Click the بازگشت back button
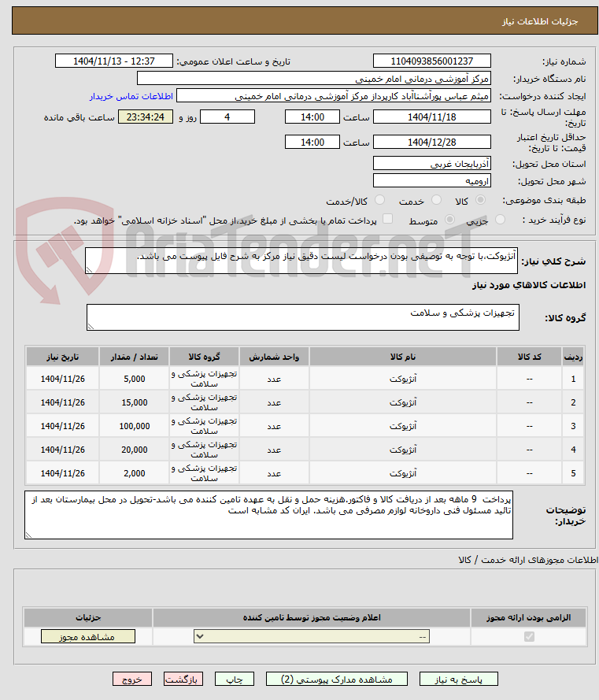This screenshot has height=700, width=599. (x=183, y=679)
